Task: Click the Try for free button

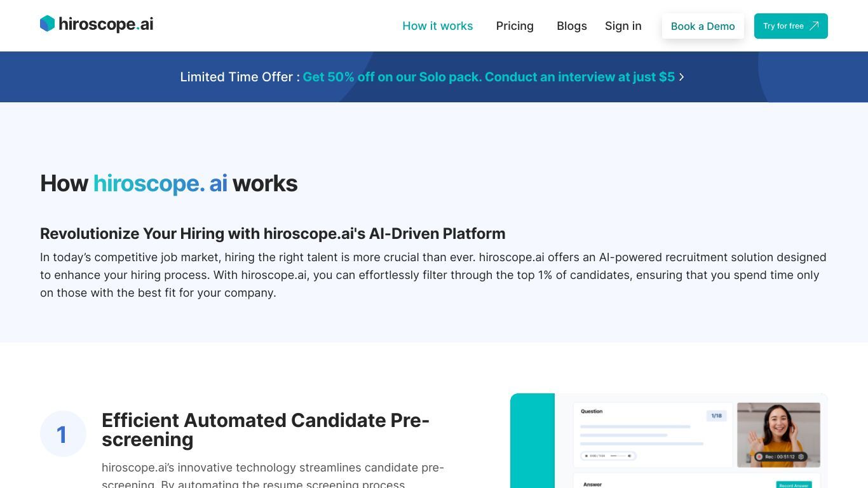Action: 791,26
